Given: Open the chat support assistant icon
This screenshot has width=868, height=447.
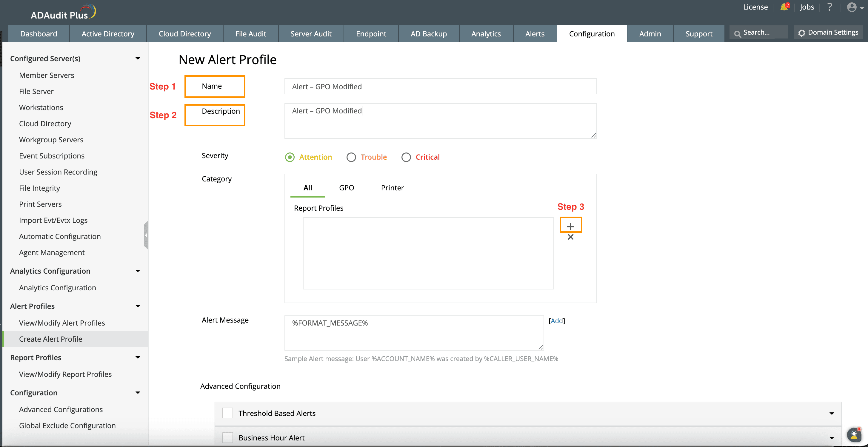Looking at the screenshot, I should [x=854, y=435].
